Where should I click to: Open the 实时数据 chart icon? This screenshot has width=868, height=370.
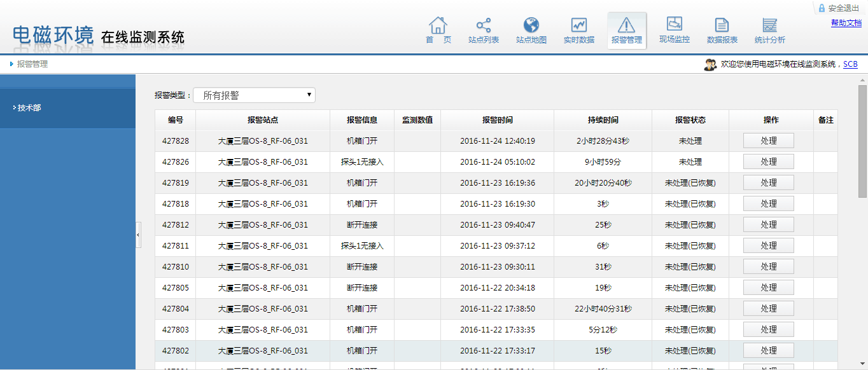[x=579, y=25]
